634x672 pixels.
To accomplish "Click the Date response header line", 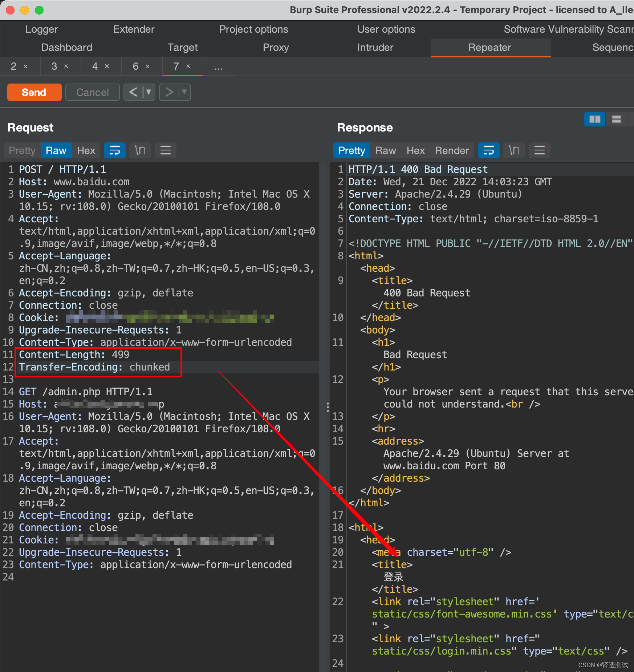I will [x=450, y=182].
